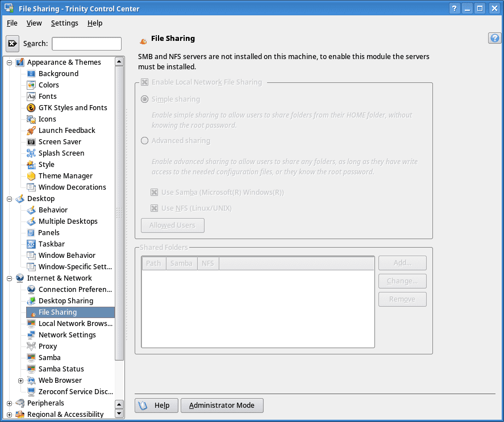Open the File menu

(12, 23)
